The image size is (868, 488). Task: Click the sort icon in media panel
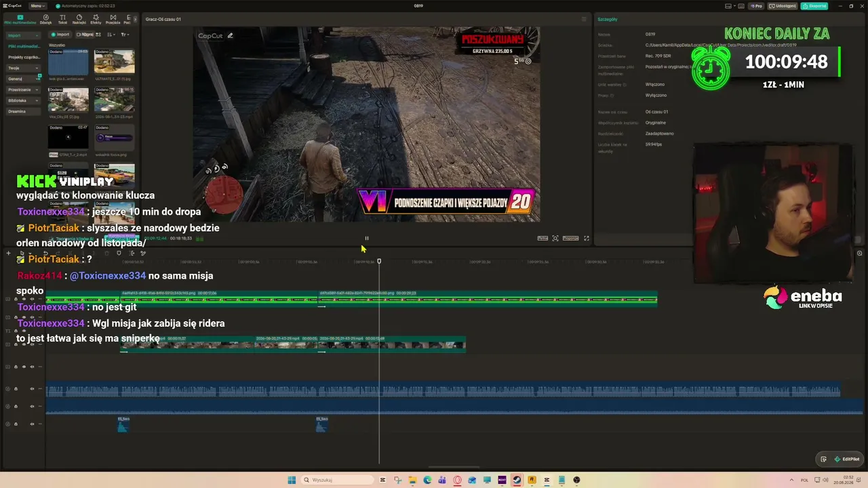click(x=113, y=35)
